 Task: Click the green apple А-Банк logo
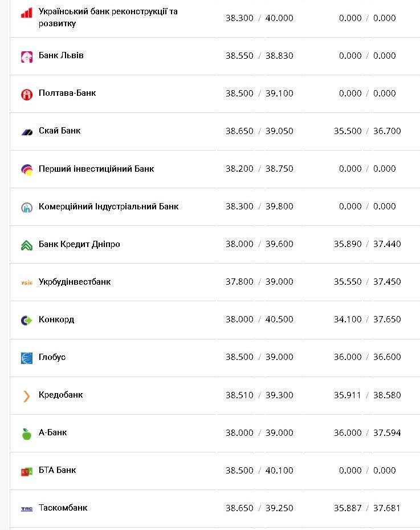[27, 434]
